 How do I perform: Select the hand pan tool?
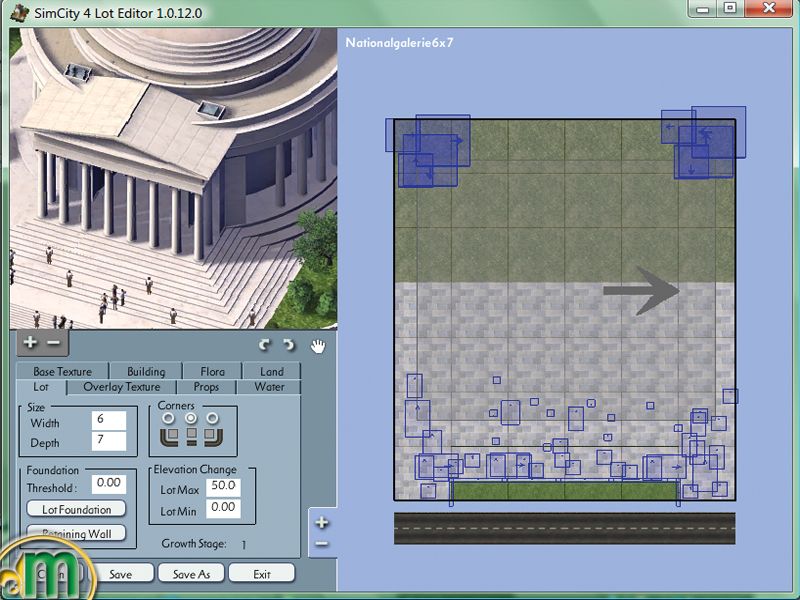tap(318, 346)
